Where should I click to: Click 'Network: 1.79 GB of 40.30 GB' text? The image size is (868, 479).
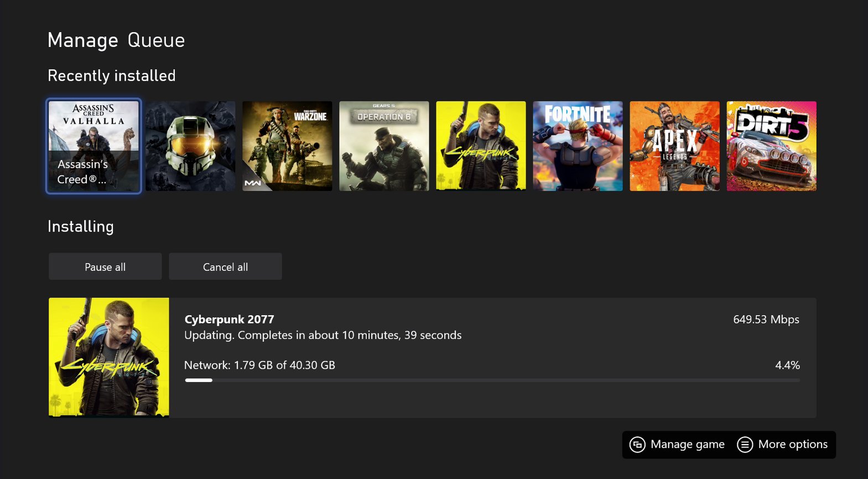[x=259, y=365]
